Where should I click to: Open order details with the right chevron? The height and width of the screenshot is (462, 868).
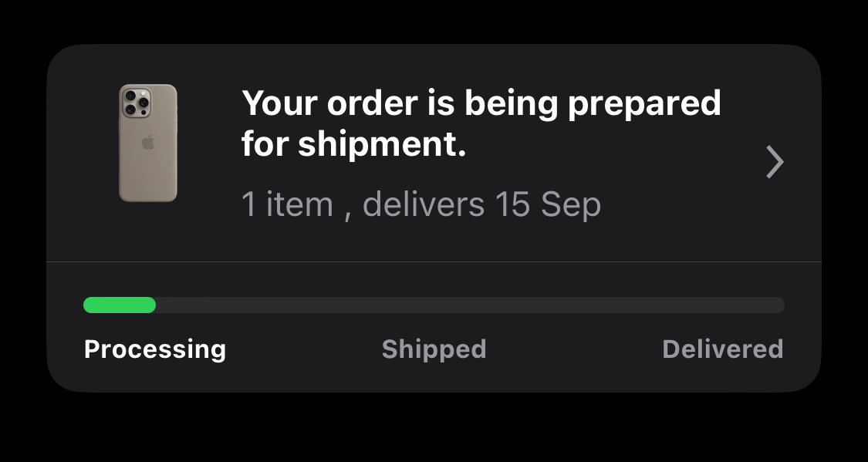tap(775, 161)
